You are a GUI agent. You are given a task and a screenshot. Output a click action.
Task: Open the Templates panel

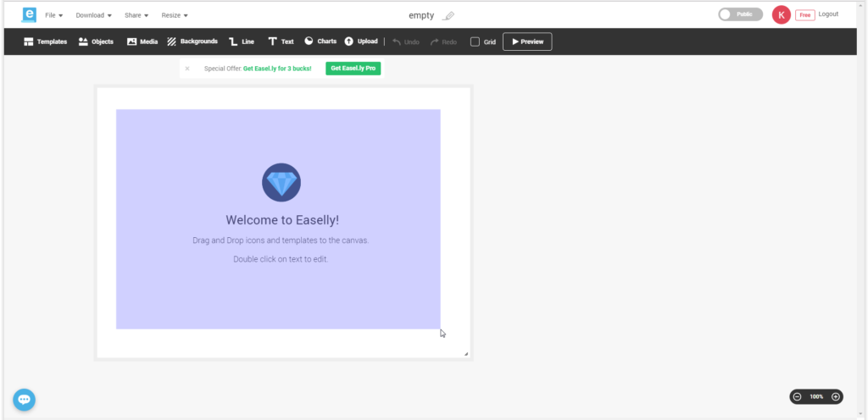point(46,41)
